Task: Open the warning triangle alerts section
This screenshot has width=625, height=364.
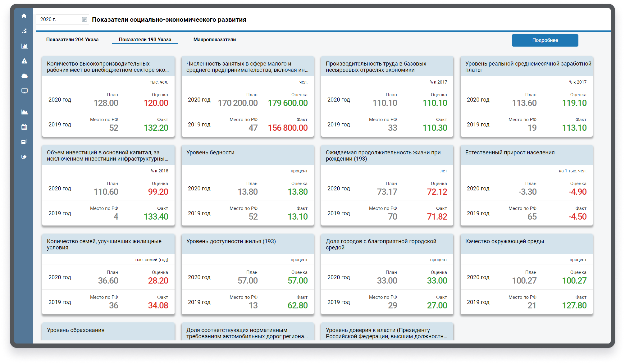Action: pos(24,61)
